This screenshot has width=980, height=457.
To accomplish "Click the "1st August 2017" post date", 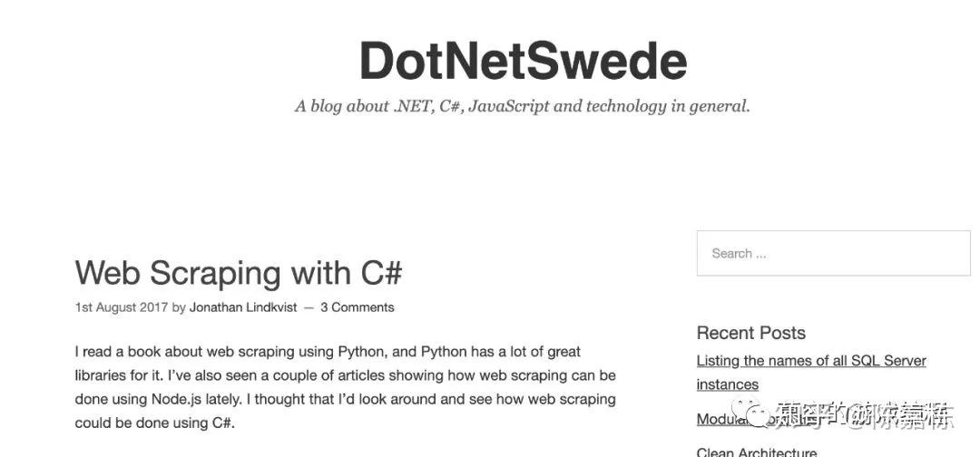I will pos(122,307).
